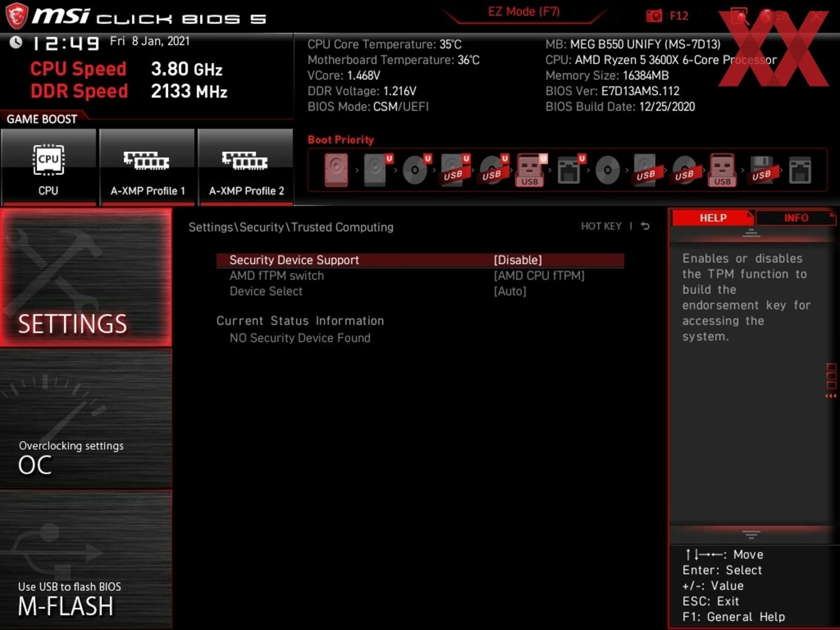This screenshot has height=630, width=840.
Task: Click the Current Status Information heading
Action: pyautogui.click(x=300, y=321)
